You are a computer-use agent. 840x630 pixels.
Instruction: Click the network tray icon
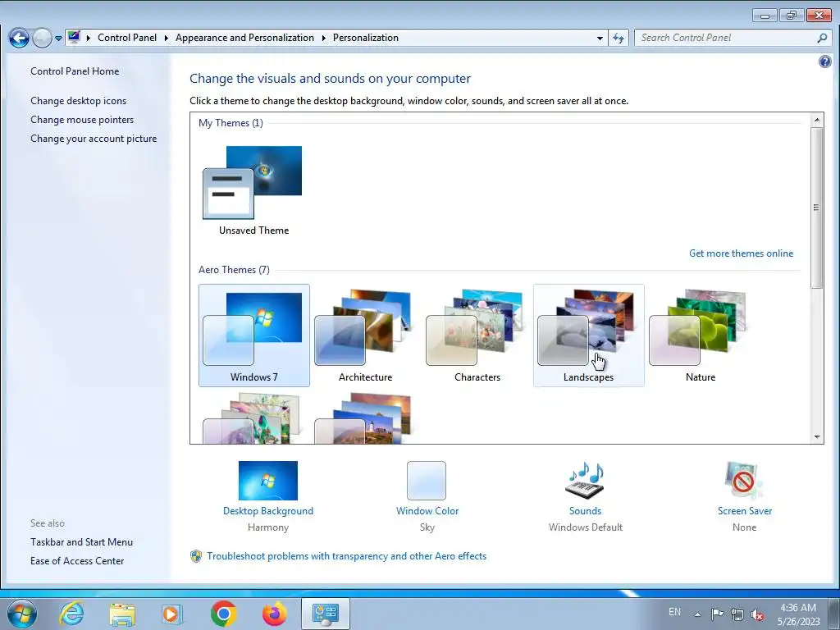tap(737, 614)
